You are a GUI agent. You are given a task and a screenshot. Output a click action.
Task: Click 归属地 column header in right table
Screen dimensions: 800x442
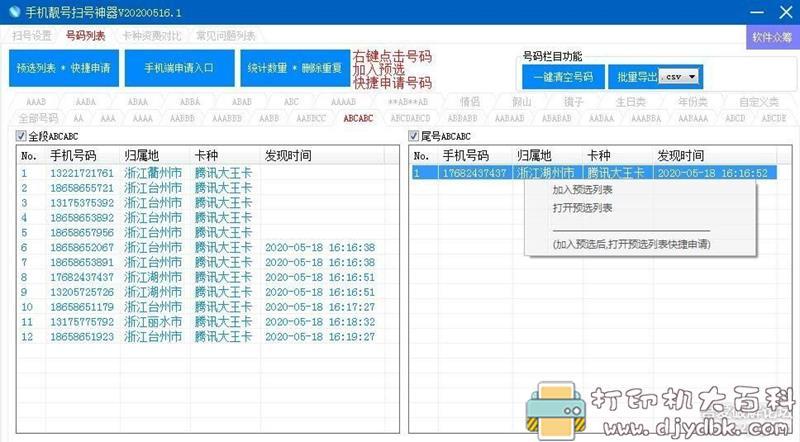point(534,156)
